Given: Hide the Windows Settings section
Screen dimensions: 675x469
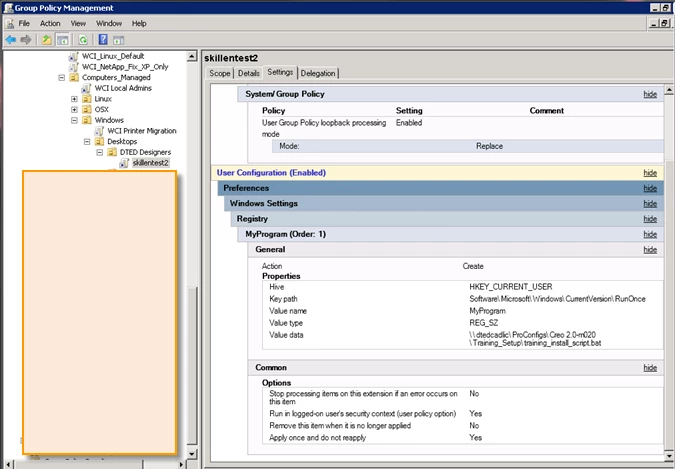Looking at the screenshot, I should 650,204.
